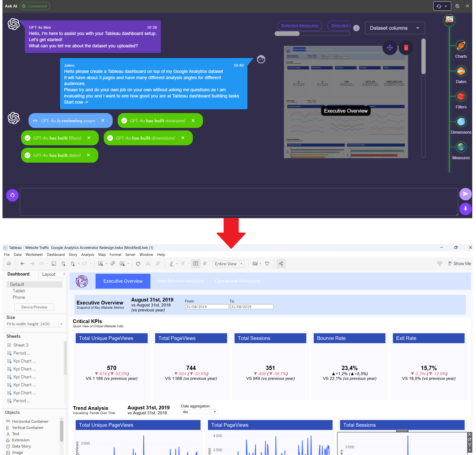Delete the Executive Overview preview with trash icon
476x455 pixels.
click(x=406, y=47)
